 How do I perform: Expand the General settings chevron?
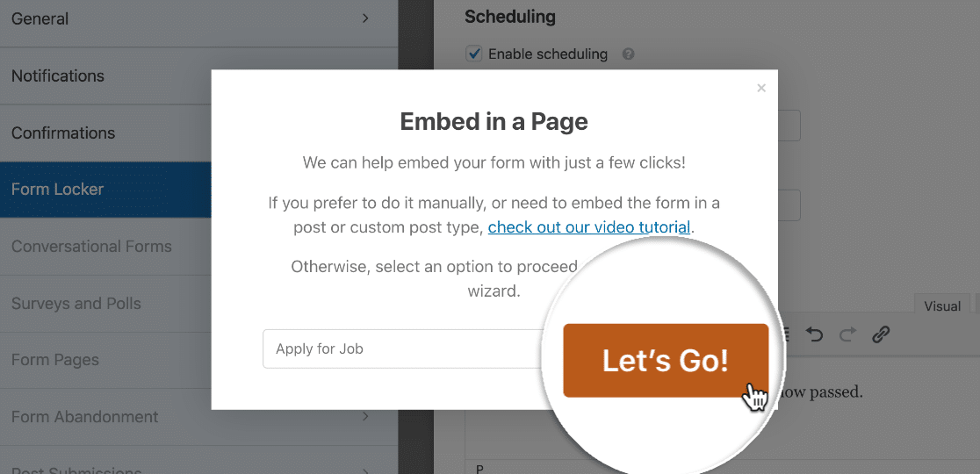(366, 18)
